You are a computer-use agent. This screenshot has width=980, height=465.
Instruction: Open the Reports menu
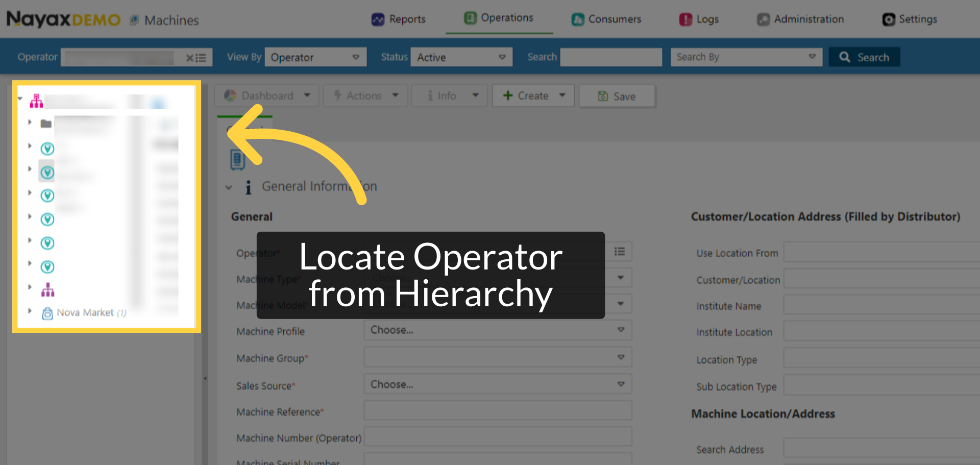coord(398,19)
